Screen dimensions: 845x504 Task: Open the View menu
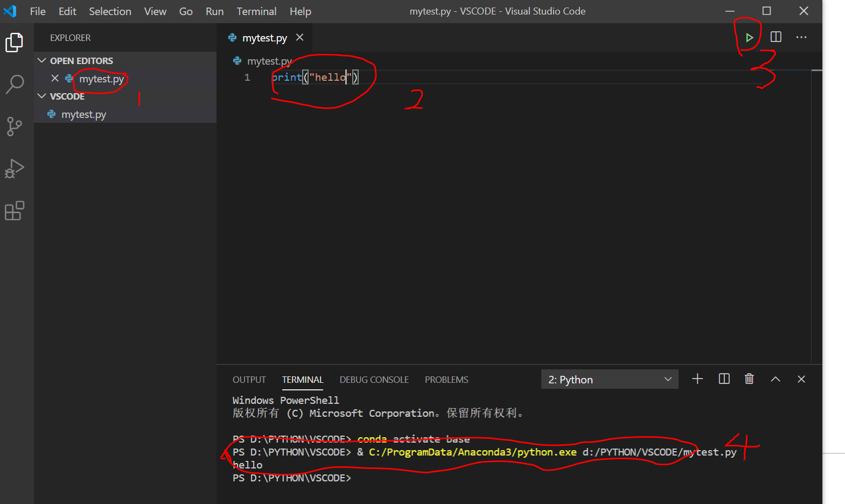click(x=155, y=11)
